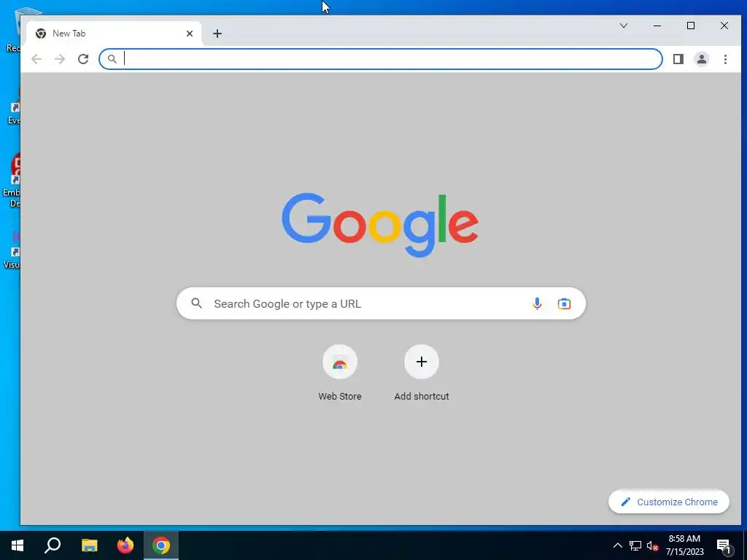Click the Google logo

[x=380, y=225]
